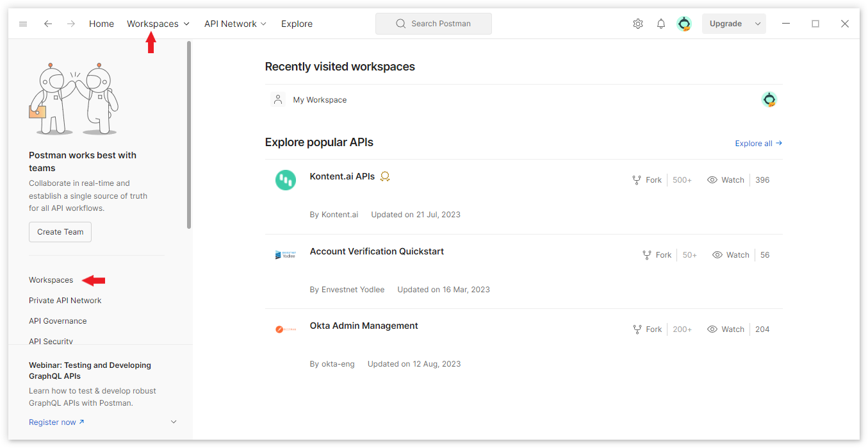Go to the Home tab
This screenshot has width=868, height=448.
[101, 24]
